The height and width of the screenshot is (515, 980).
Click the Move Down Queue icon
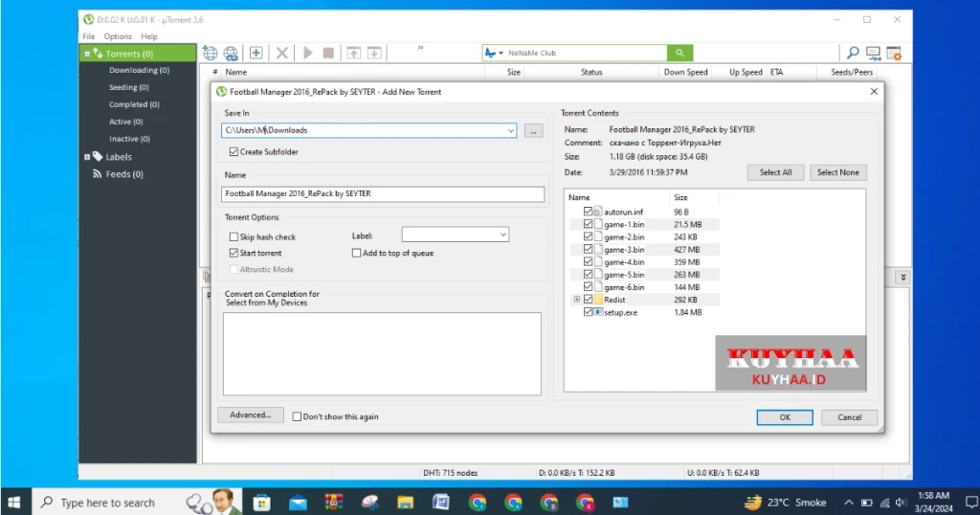pyautogui.click(x=374, y=53)
